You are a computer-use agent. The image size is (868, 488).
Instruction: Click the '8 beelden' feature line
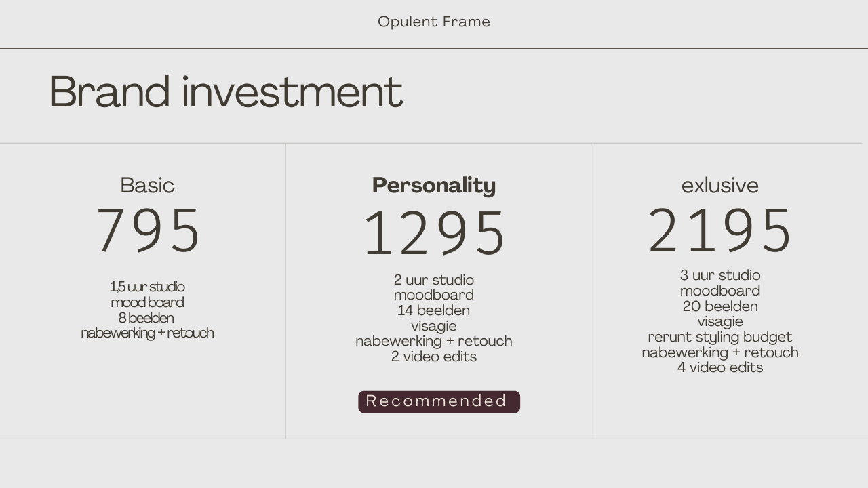coord(146,318)
